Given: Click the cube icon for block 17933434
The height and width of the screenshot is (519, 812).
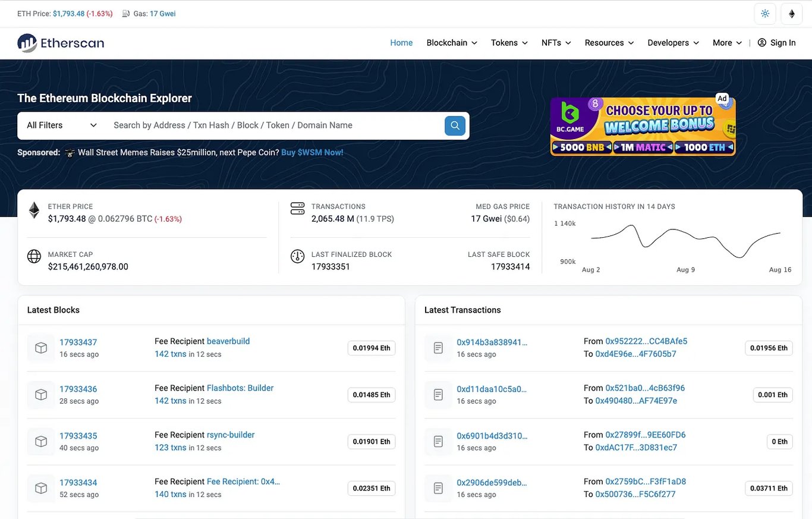Looking at the screenshot, I should (x=41, y=488).
